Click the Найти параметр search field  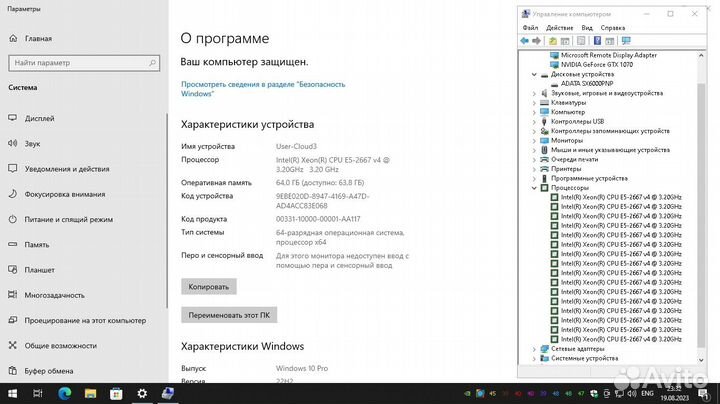coord(84,63)
